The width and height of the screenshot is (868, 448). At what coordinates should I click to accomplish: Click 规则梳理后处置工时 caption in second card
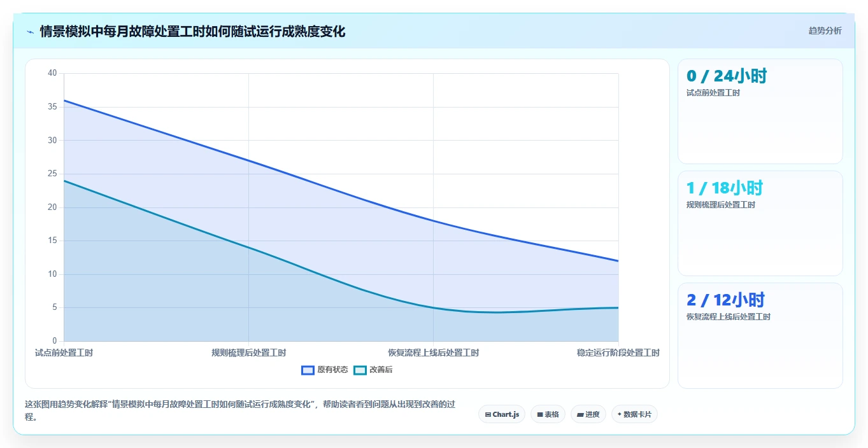point(721,205)
